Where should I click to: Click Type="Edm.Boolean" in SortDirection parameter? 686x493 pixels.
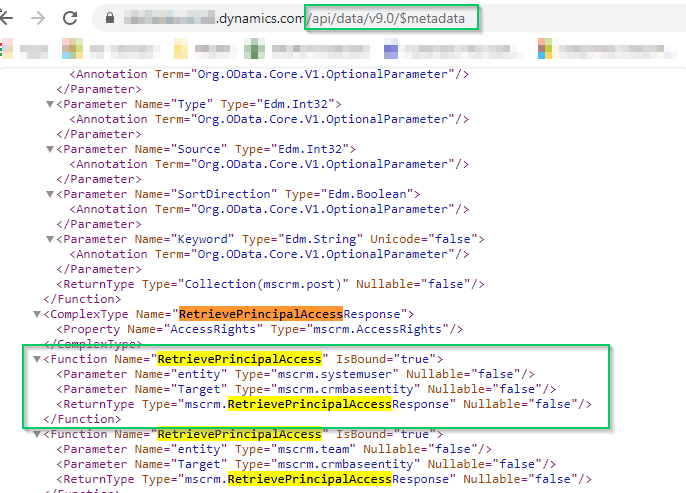coord(349,194)
